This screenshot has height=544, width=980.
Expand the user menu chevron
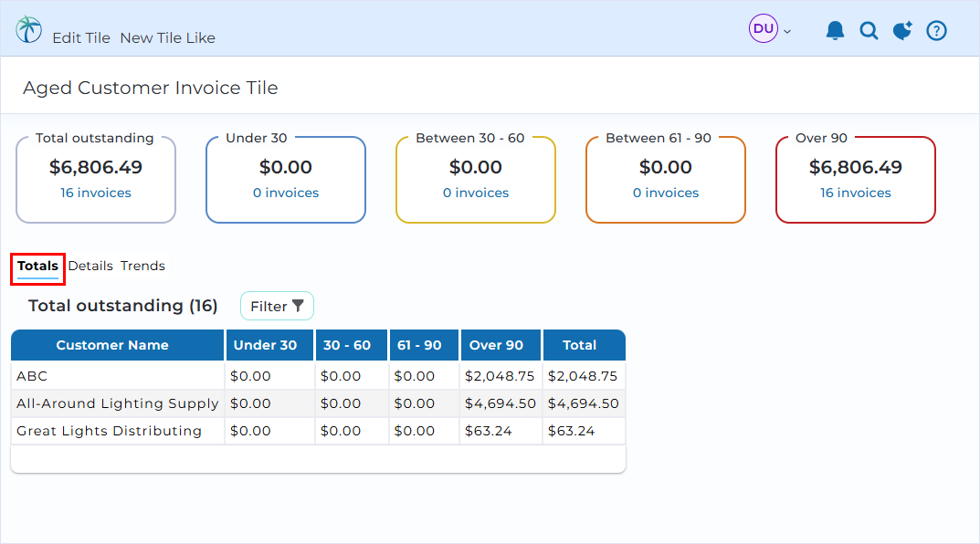coord(787,31)
